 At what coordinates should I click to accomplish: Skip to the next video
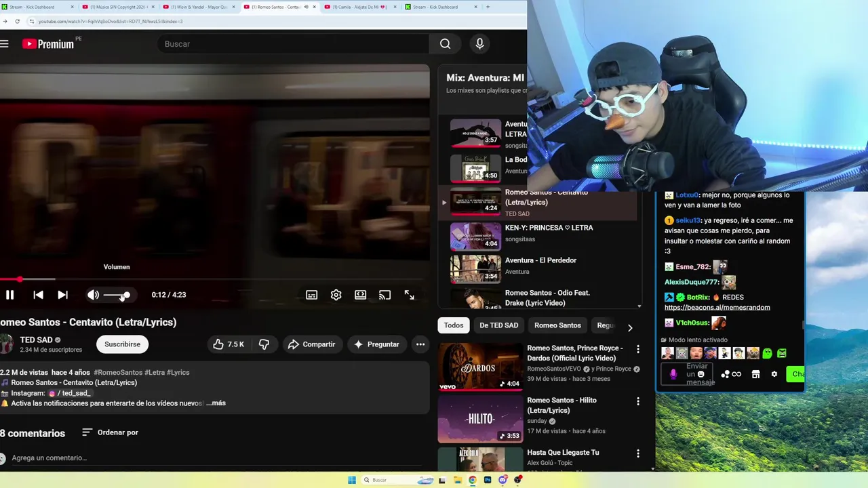[62, 295]
